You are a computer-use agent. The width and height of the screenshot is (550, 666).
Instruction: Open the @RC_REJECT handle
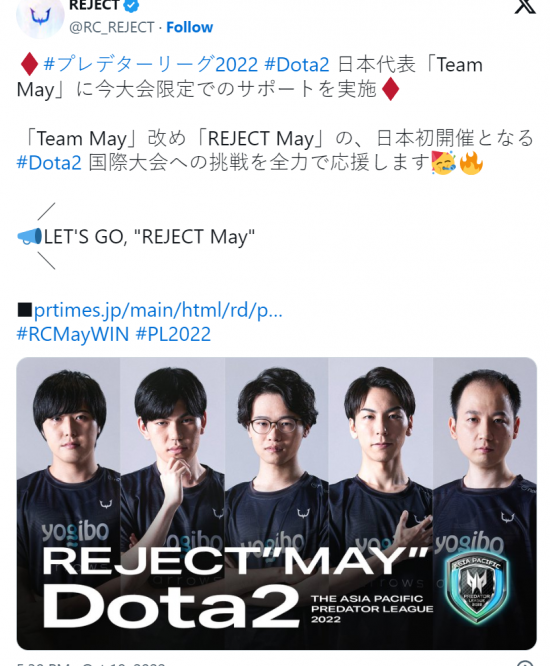coord(112,27)
